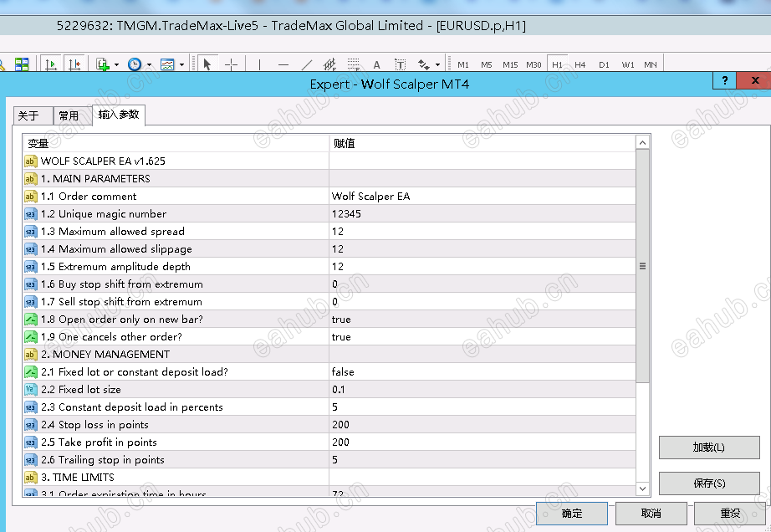771x532 pixels.
Task: Switch chart to W1 timeframe
Action: point(628,65)
